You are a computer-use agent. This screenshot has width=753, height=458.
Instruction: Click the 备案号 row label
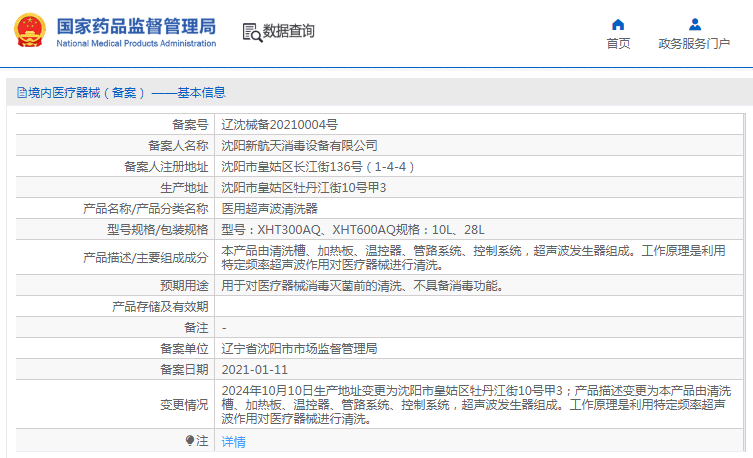190,125
